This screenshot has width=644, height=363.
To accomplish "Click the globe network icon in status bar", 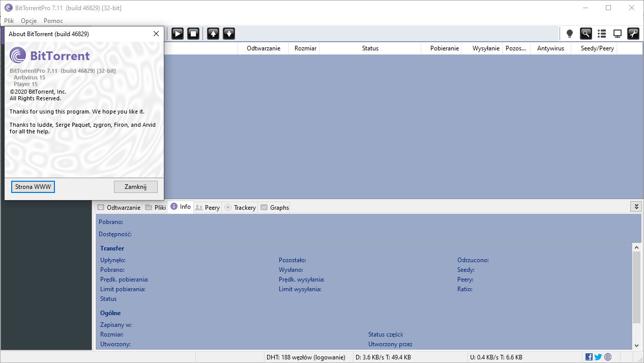I will (x=608, y=357).
